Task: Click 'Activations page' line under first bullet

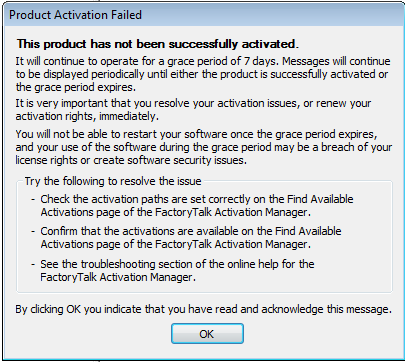Action: pos(175,212)
